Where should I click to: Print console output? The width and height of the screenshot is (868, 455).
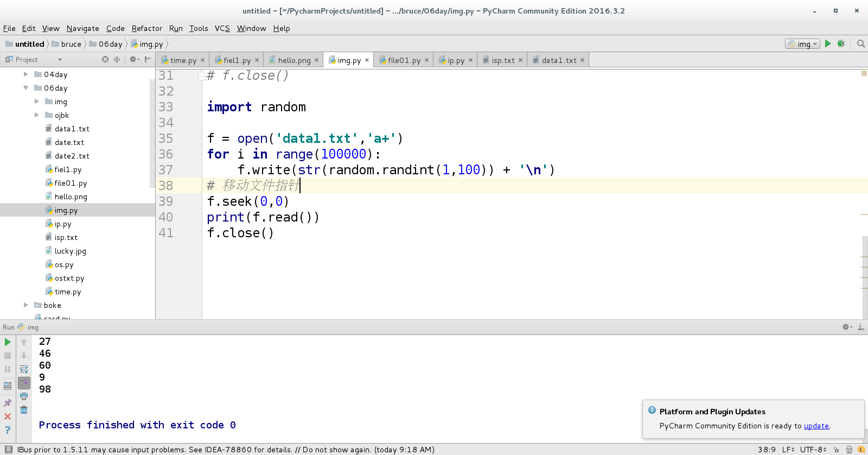24,396
